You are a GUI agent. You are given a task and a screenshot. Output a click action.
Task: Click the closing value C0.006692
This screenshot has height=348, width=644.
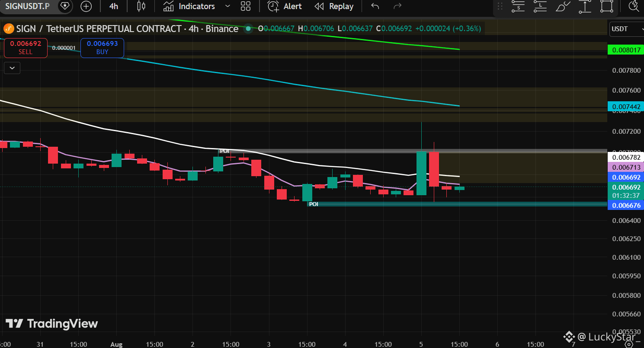pyautogui.click(x=394, y=29)
